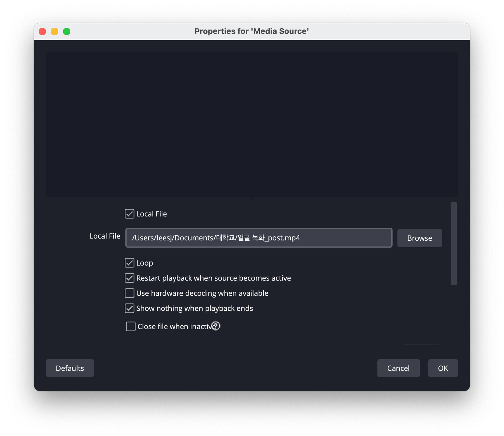The image size is (504, 436).
Task: Click the 'Local File' label left of path field
Action: [105, 236]
